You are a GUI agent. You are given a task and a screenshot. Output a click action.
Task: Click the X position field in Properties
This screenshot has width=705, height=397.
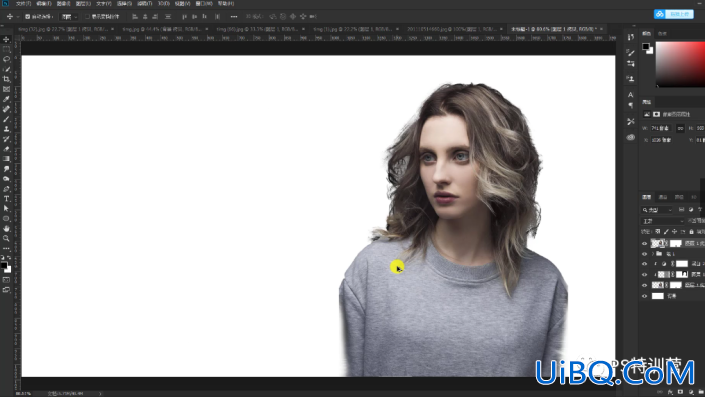pyautogui.click(x=661, y=140)
